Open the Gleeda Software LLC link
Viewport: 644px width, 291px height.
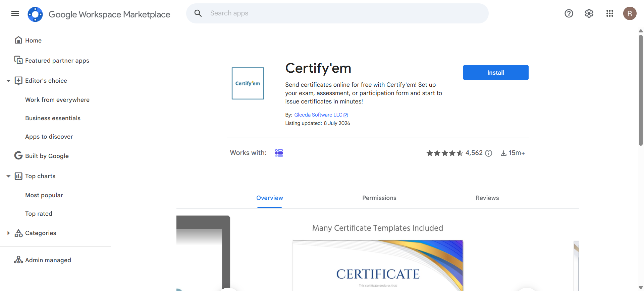[318, 115]
